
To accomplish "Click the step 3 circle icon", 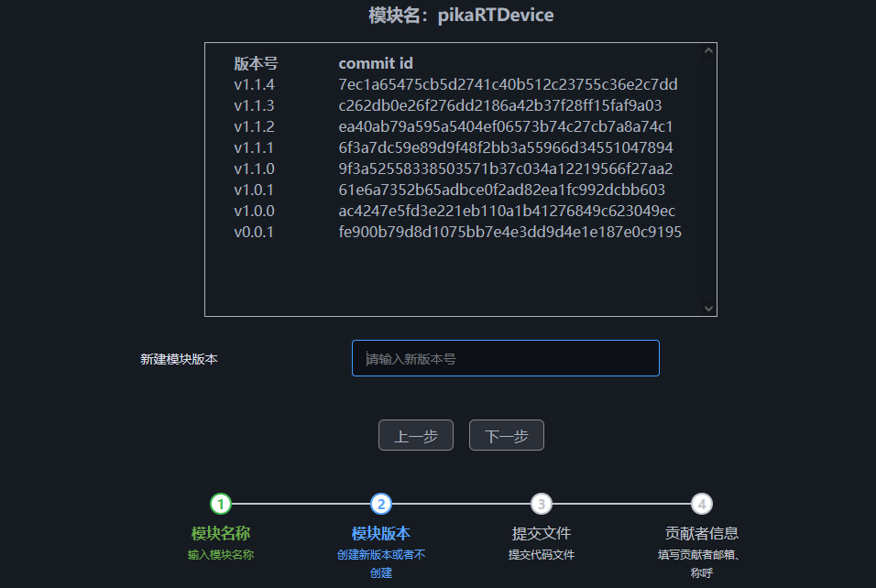I will (x=541, y=503).
